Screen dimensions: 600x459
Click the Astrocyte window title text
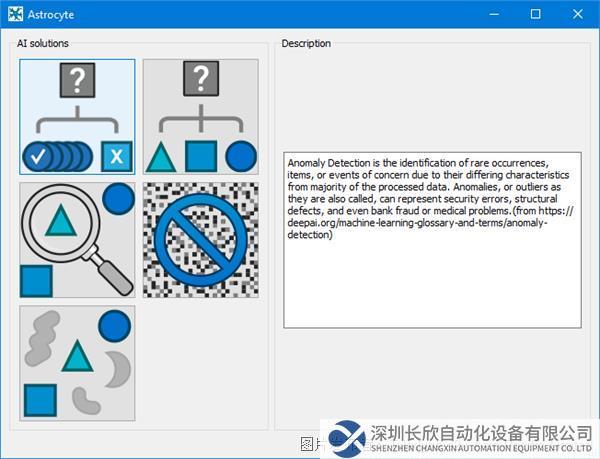[x=51, y=15]
